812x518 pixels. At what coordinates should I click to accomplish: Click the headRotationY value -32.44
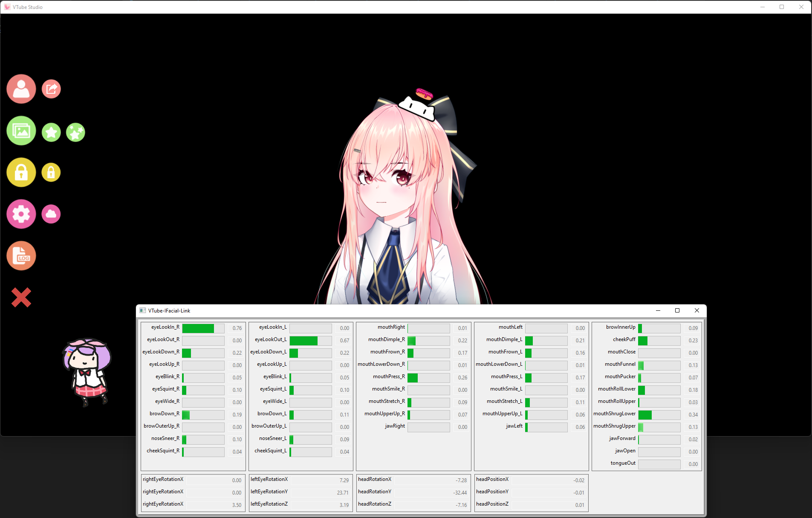(x=460, y=493)
